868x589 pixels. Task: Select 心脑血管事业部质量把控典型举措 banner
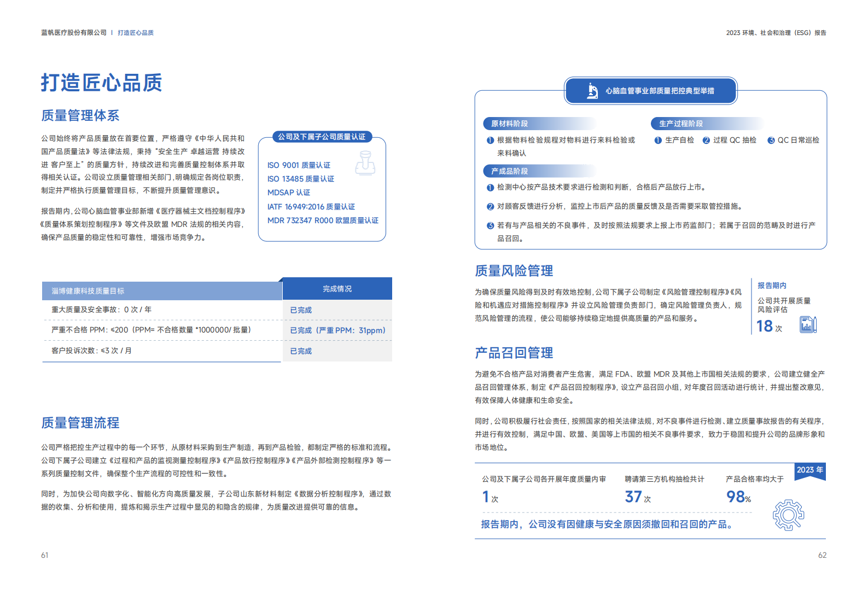point(650,91)
